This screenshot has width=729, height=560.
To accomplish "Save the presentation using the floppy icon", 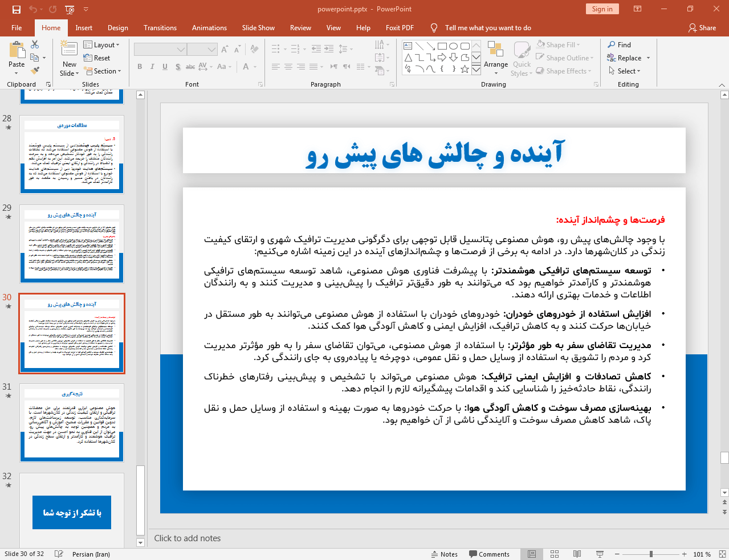I will 16,9.
